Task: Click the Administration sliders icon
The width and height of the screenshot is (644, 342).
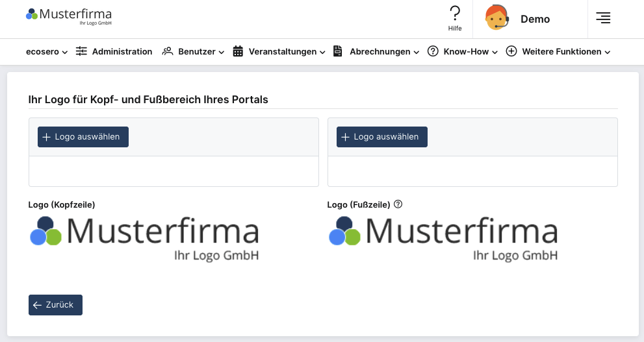Action: tap(81, 51)
